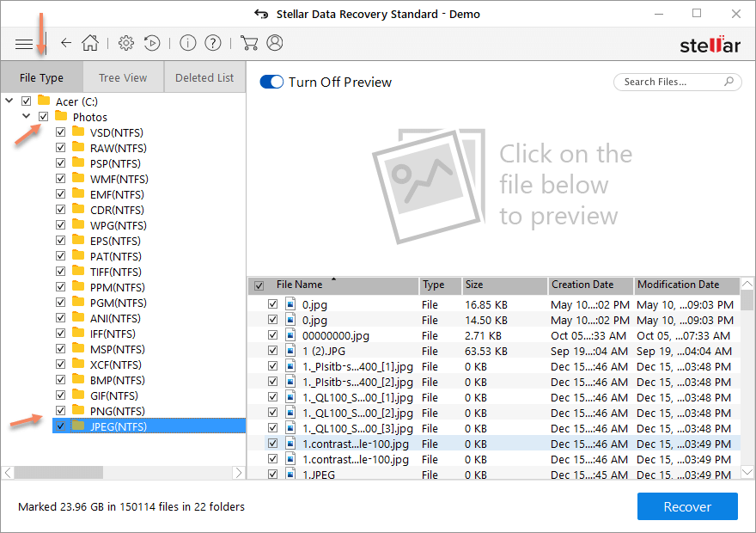
Task: Open the BMP(NTFS) folder
Action: tap(117, 380)
